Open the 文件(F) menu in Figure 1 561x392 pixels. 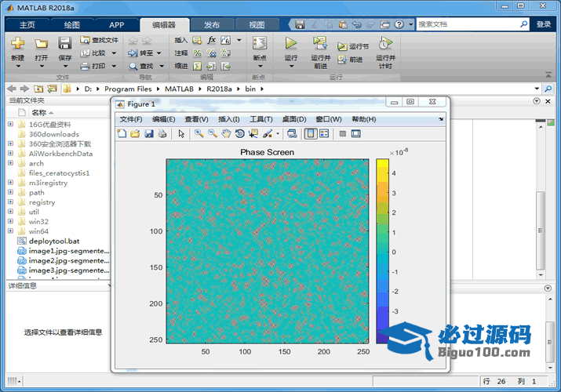click(131, 119)
